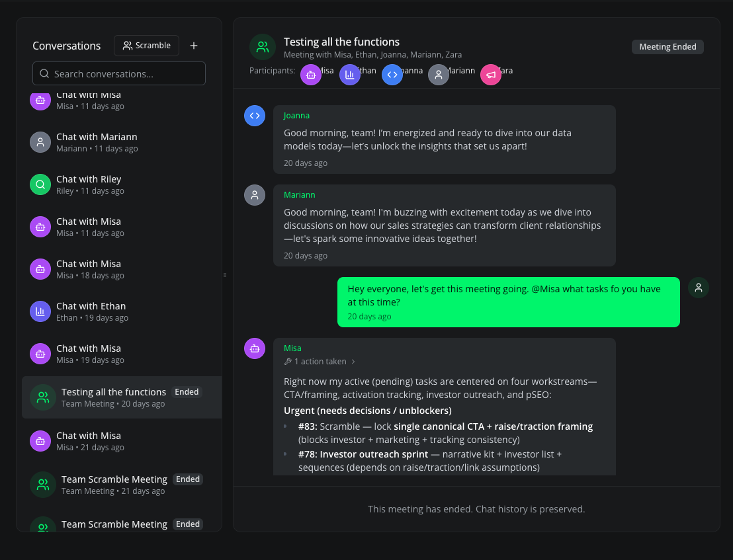Focus the 'Search conversations...' input field
Viewport: 733px width, 560px height.
click(119, 73)
